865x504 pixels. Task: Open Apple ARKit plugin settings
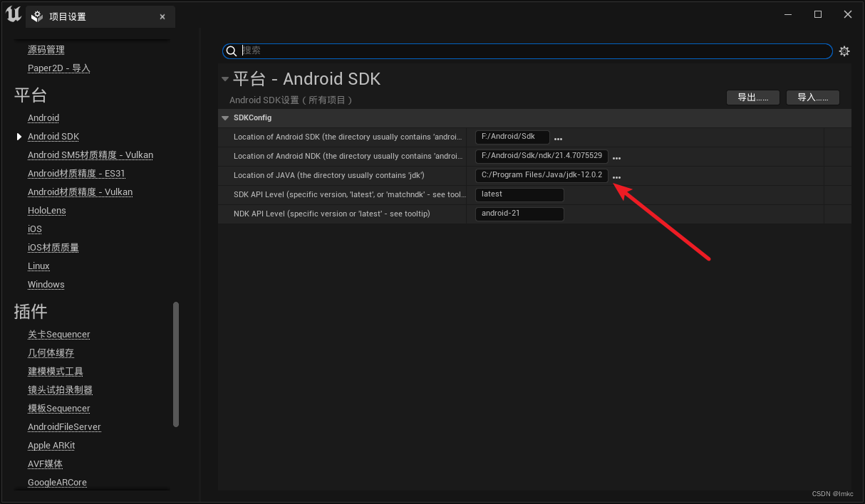[x=51, y=446]
